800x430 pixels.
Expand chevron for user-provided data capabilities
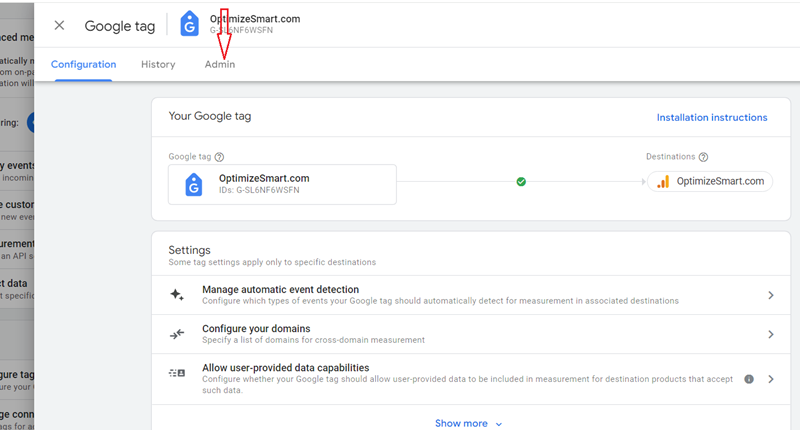(771, 379)
